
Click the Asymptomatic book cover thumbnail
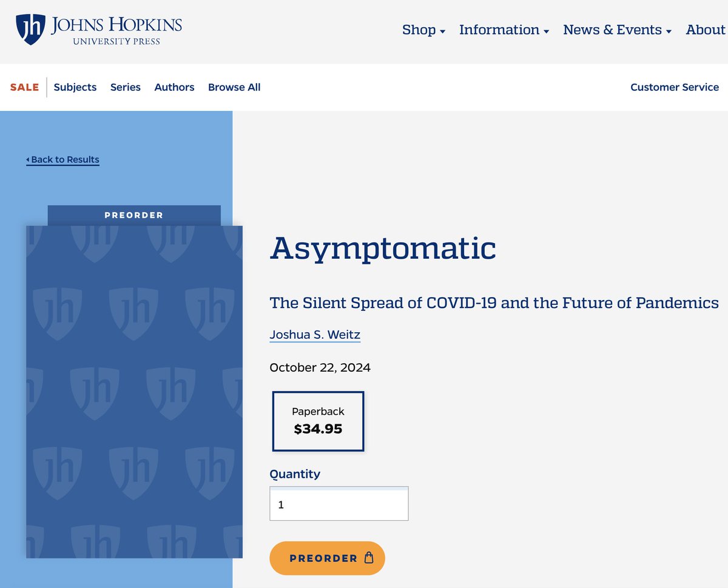click(134, 392)
